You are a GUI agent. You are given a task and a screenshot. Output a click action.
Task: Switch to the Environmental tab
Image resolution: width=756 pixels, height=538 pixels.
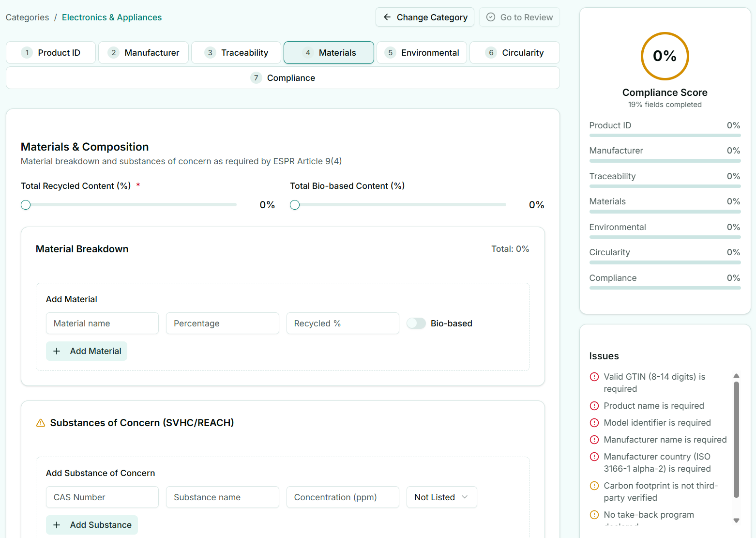point(422,53)
